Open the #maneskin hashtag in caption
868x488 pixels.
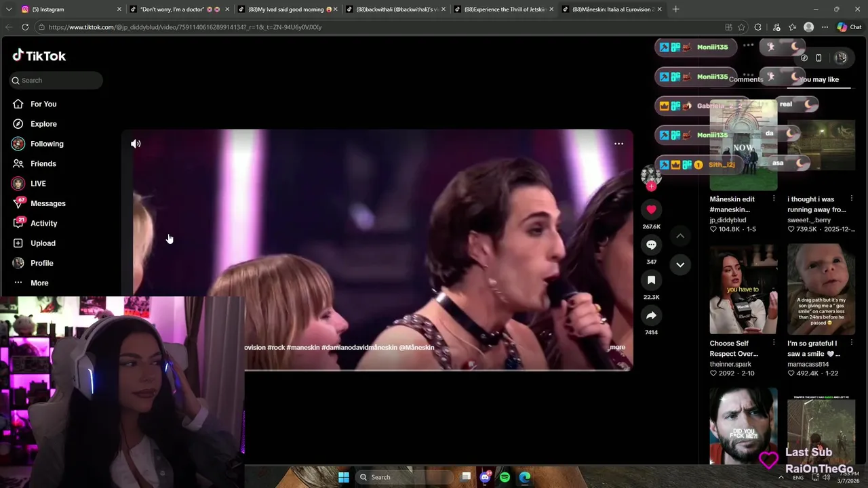[x=303, y=347]
